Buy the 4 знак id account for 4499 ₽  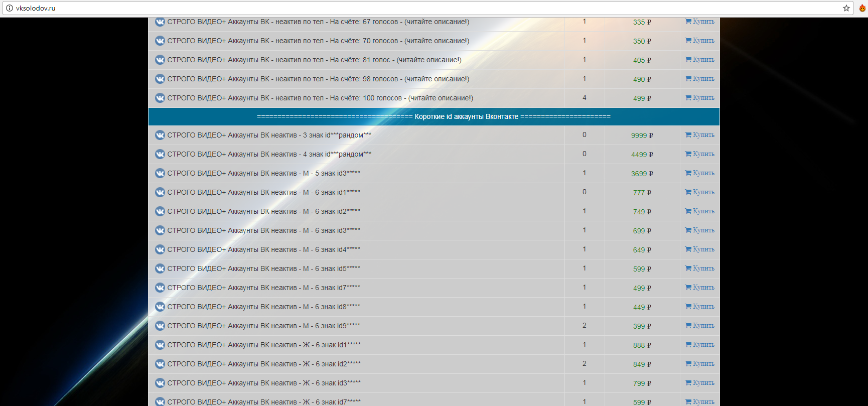point(699,154)
